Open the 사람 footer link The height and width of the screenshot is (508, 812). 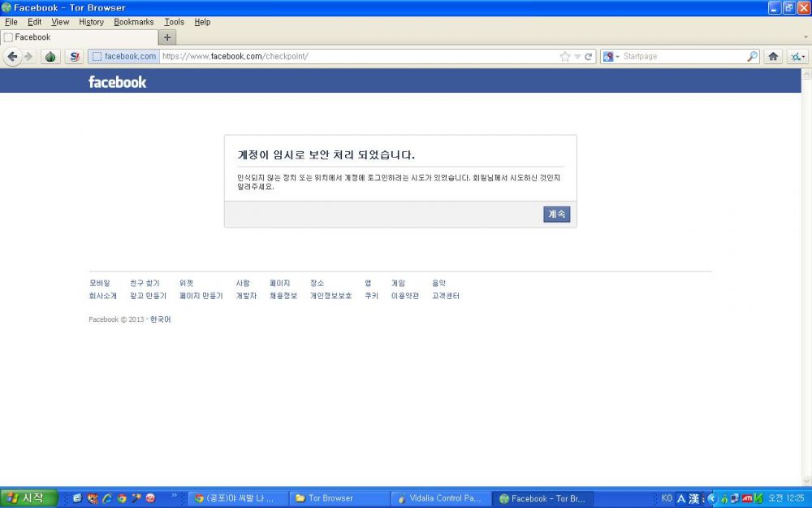(242, 283)
